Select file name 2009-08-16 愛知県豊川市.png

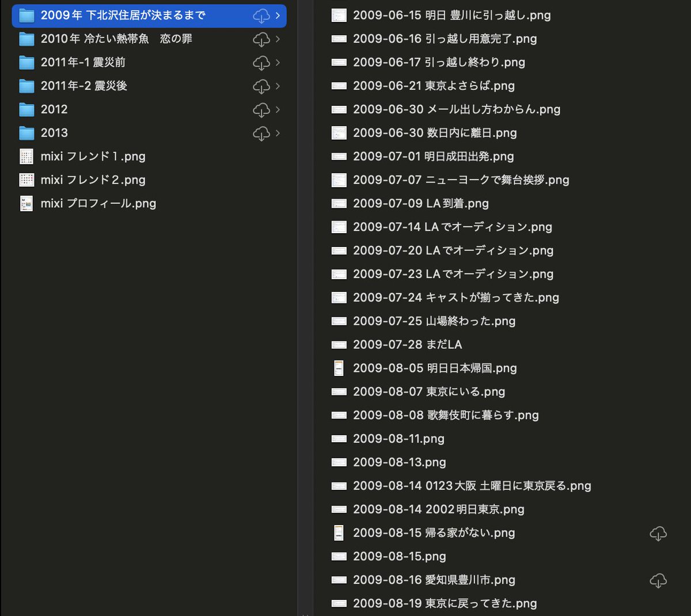(434, 580)
